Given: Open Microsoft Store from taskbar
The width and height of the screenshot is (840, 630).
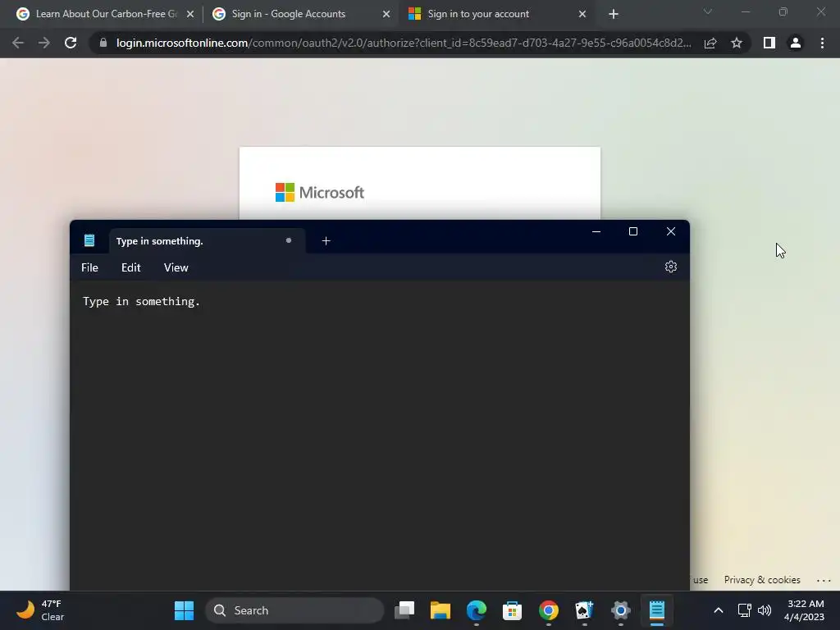Looking at the screenshot, I should 512,610.
